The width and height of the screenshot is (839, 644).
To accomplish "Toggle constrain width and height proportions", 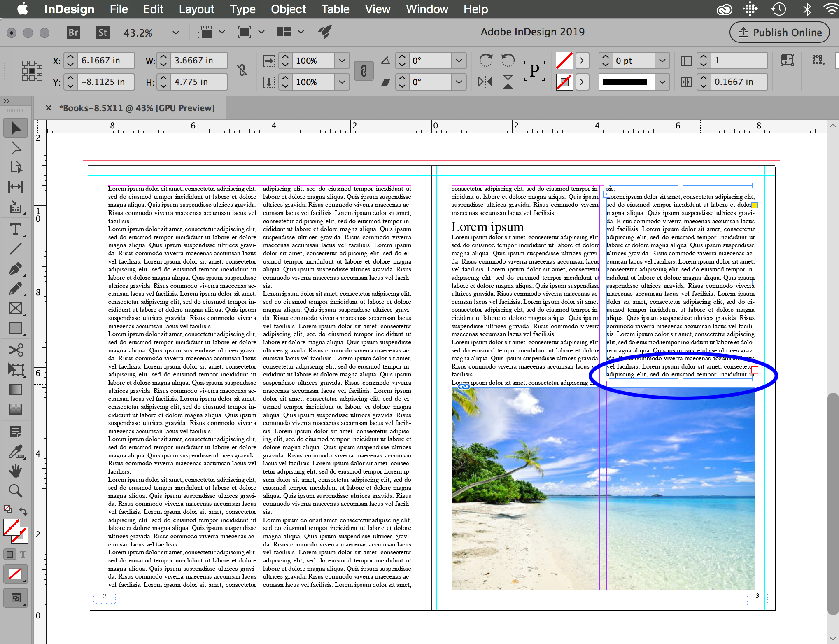I will coord(242,71).
